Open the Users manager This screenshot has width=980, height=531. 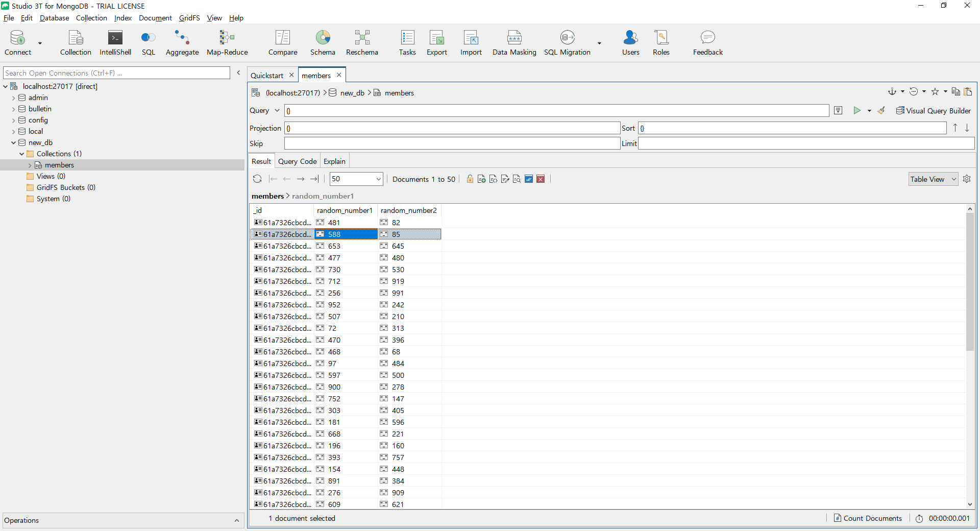(631, 43)
